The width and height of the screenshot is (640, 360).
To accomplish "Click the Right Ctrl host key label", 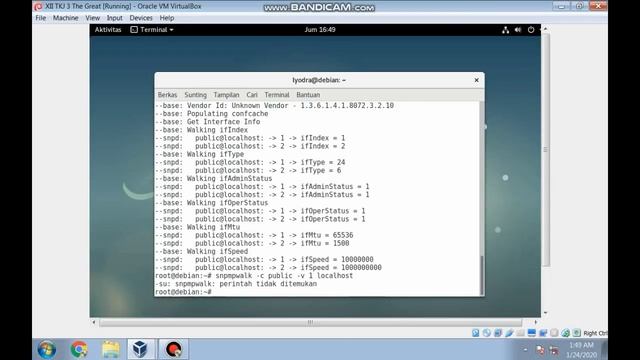I will click(x=595, y=333).
